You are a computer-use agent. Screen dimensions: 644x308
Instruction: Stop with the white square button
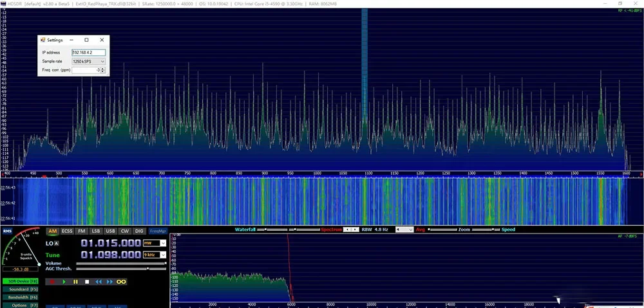point(87,282)
